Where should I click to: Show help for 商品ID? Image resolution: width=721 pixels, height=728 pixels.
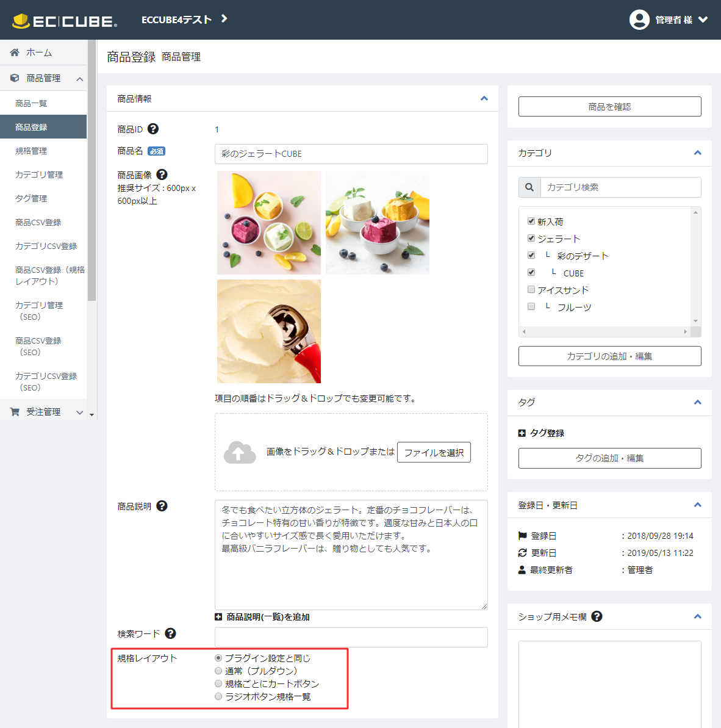click(153, 129)
